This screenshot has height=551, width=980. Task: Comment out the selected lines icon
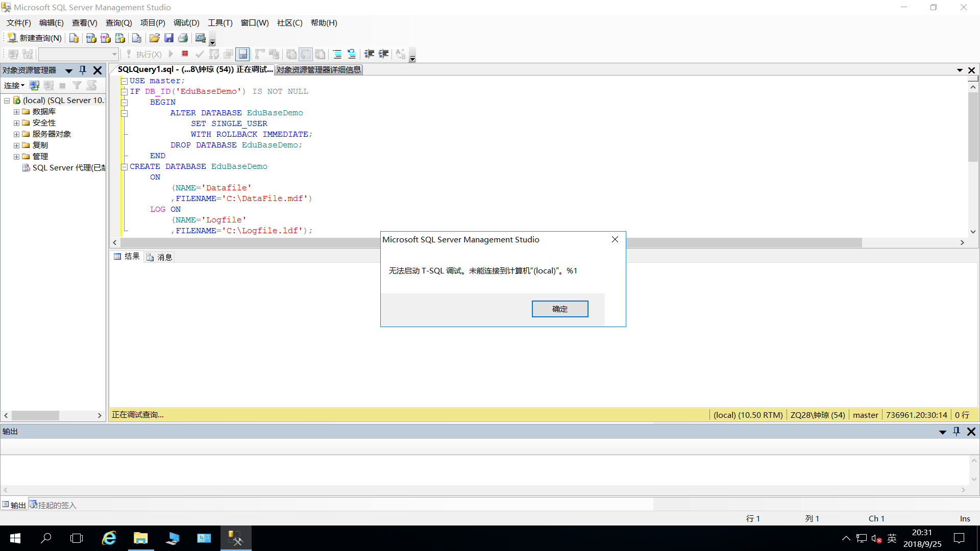tap(337, 54)
